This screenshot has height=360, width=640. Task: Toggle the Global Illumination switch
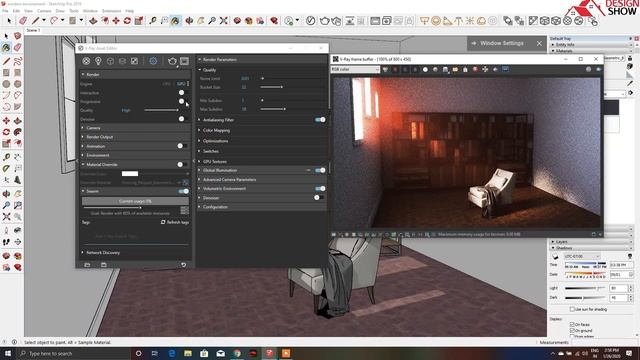(x=320, y=170)
